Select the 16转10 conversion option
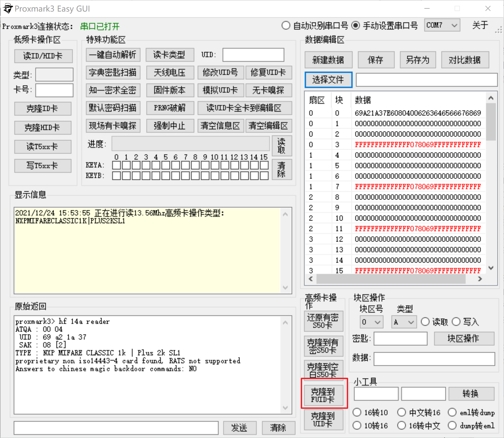The width and height of the screenshot is (504, 438). [357, 412]
